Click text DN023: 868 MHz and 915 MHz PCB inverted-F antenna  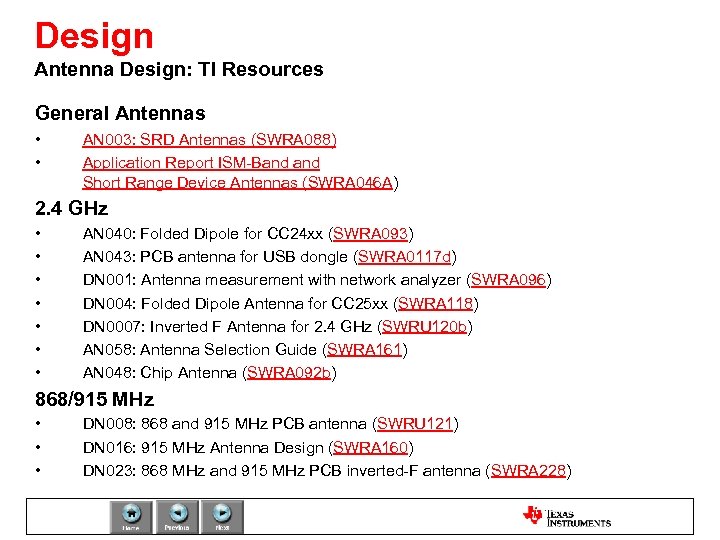281,471
